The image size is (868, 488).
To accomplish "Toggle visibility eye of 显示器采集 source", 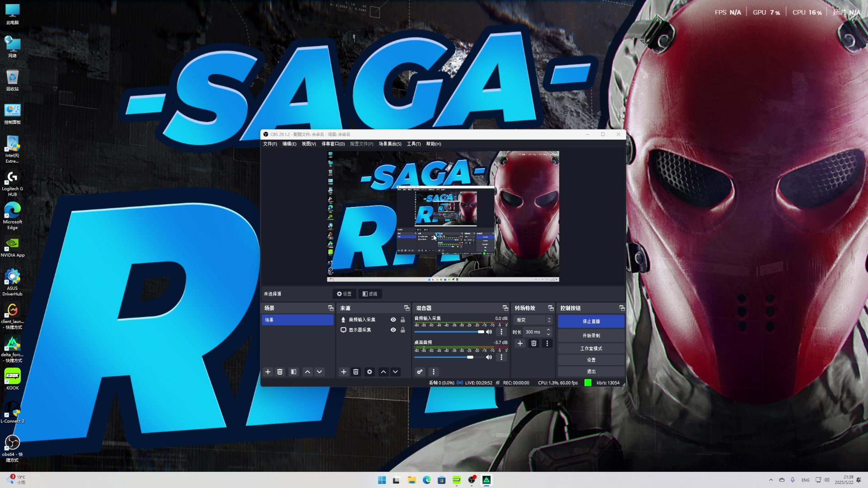I will coord(393,330).
